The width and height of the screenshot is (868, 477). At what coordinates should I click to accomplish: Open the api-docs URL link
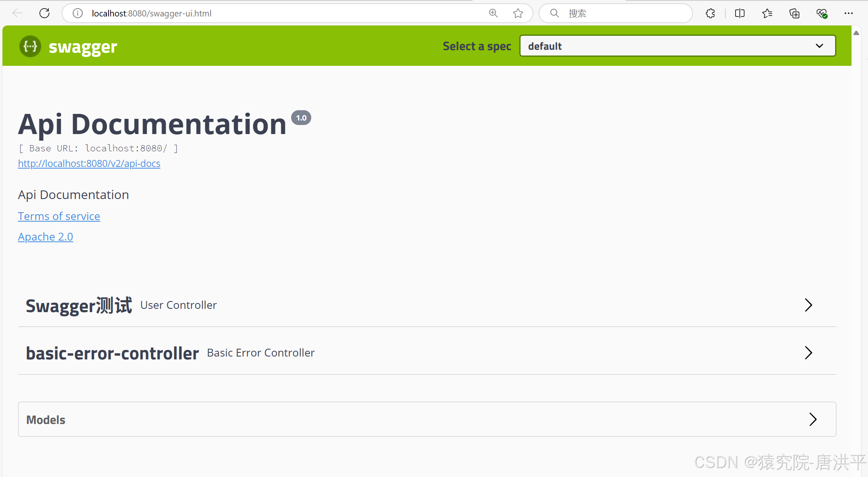[x=89, y=164]
